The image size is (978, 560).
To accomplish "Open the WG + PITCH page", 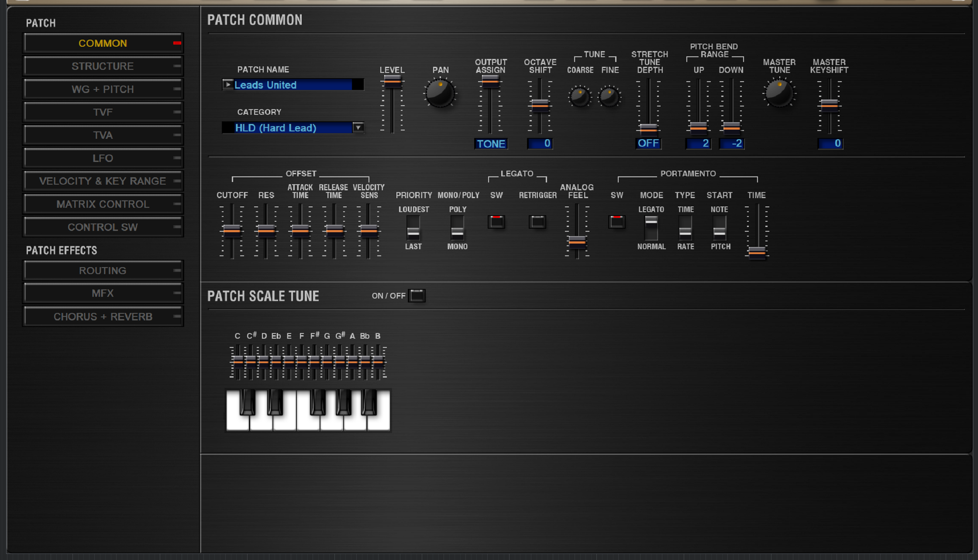I will point(103,89).
